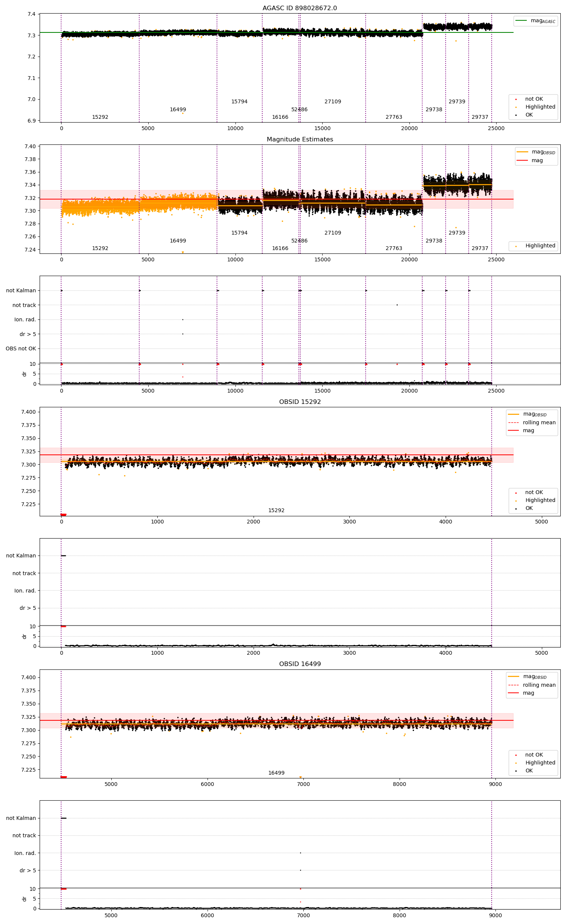This screenshot has width=566, height=924.
Task: Click the 'OBSID 16499' plot title
Action: tap(300, 664)
